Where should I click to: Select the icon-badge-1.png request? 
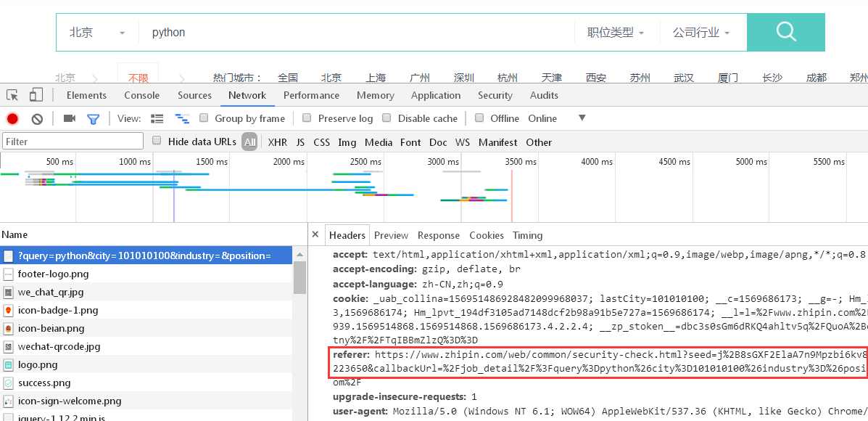(146, 310)
